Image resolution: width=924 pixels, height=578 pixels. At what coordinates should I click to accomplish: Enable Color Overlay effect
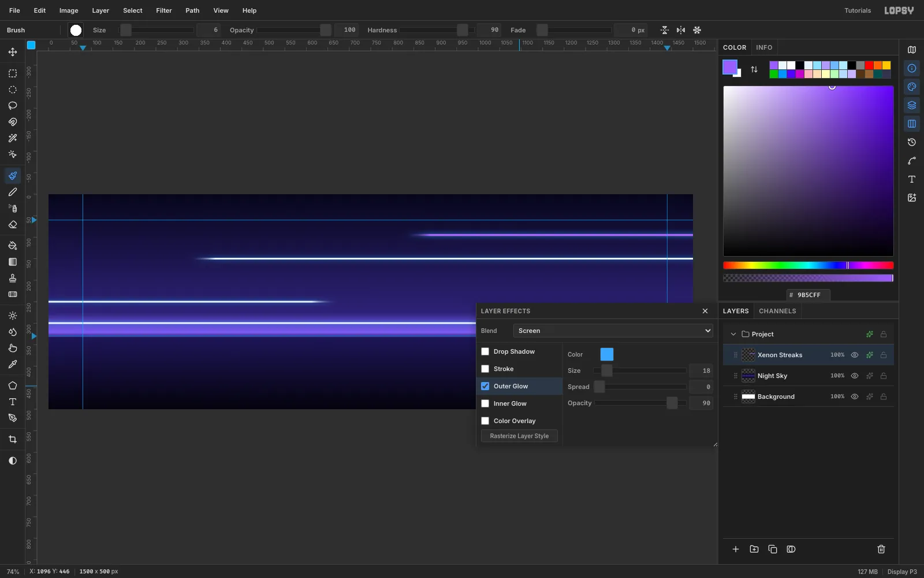click(x=485, y=421)
